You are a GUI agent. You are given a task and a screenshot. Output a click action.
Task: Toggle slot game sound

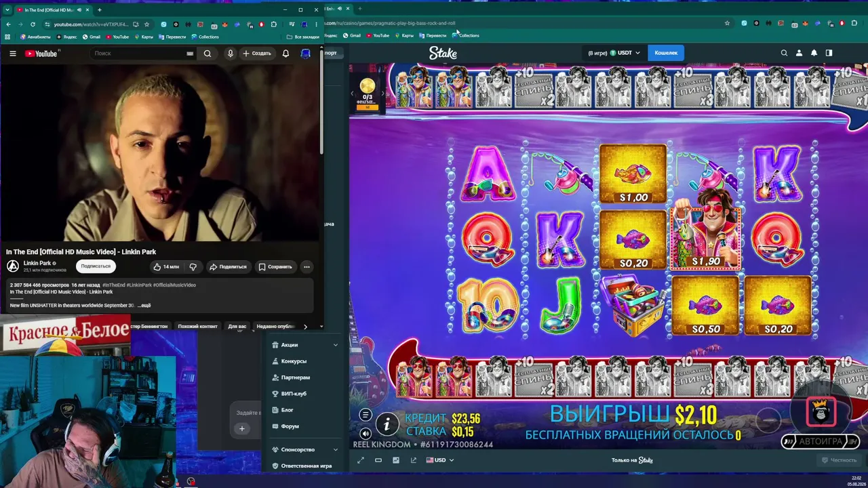[365, 434]
